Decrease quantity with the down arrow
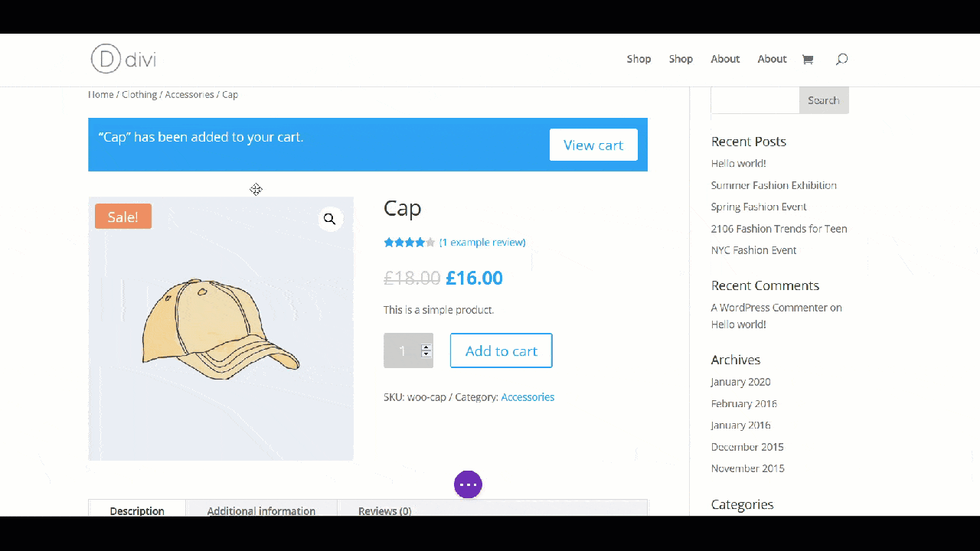980x551 pixels. click(x=426, y=354)
